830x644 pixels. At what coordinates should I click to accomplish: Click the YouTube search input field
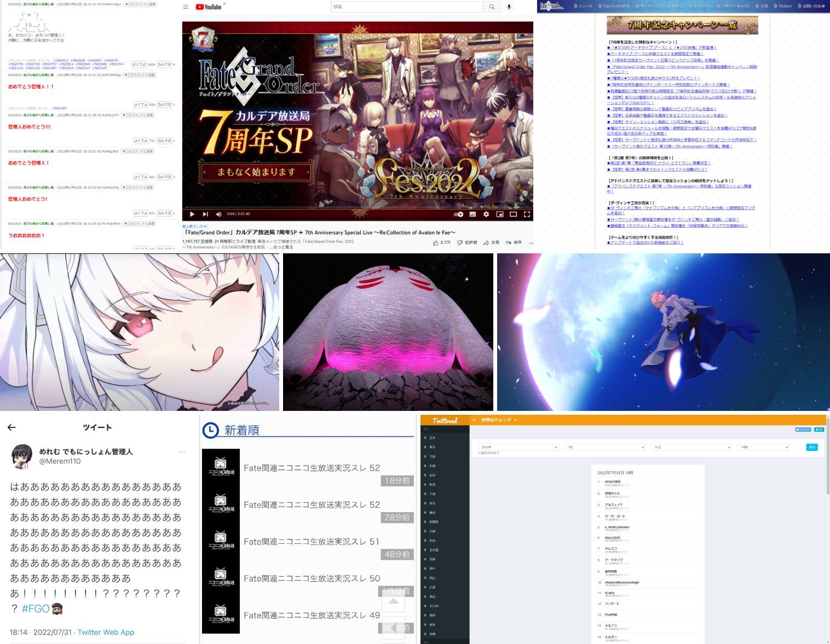[407, 7]
